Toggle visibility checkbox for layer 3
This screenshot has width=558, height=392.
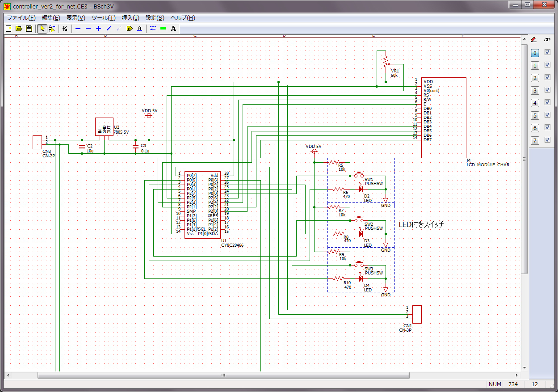click(x=547, y=90)
